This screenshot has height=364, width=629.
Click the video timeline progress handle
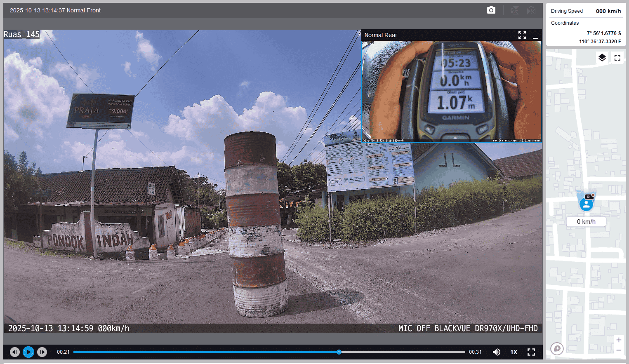pos(339,352)
